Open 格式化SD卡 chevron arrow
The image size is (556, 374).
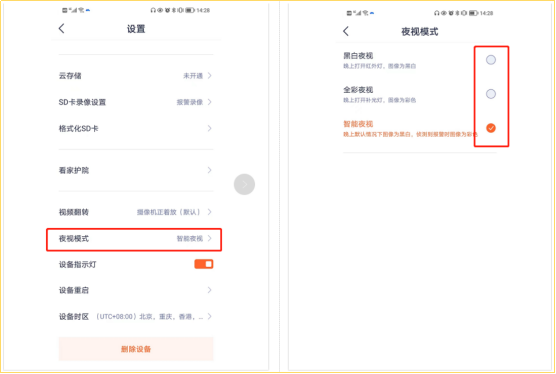coord(210,128)
